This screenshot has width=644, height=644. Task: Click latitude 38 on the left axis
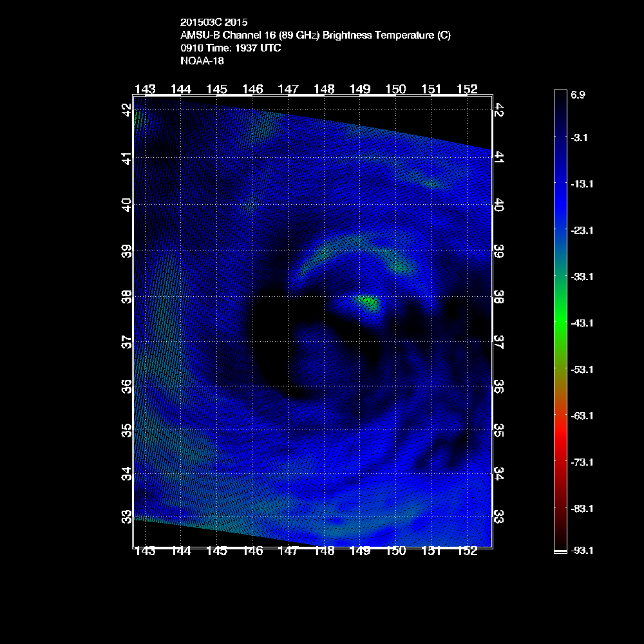pyautogui.click(x=127, y=296)
